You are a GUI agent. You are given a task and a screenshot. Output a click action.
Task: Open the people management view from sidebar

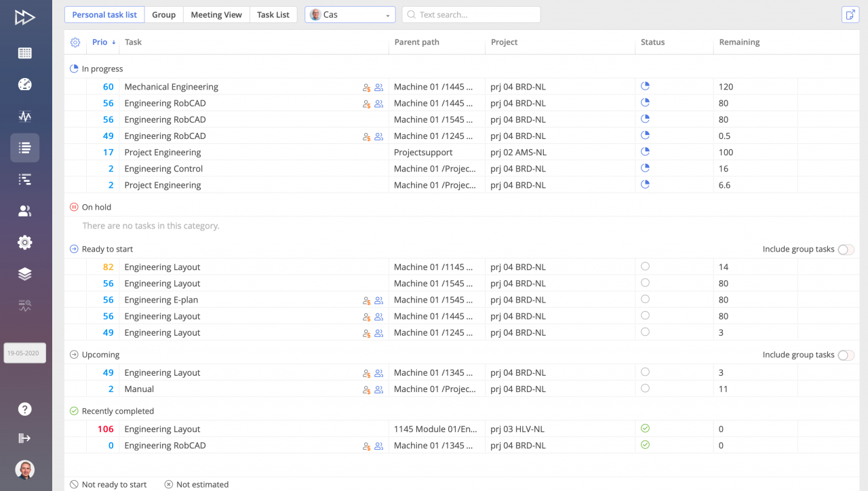coord(24,210)
